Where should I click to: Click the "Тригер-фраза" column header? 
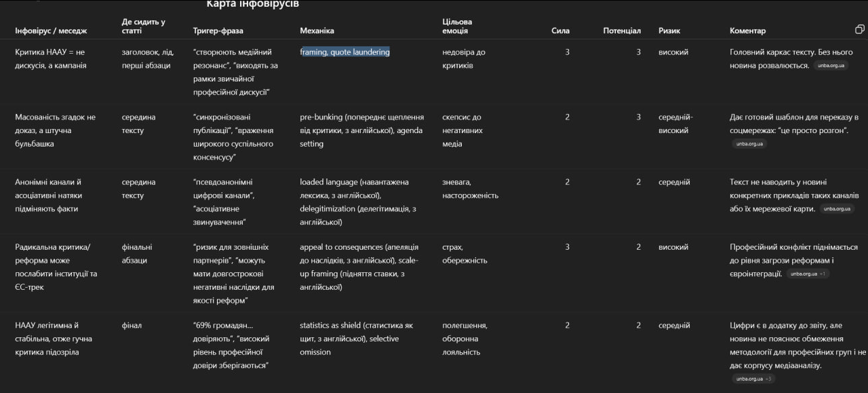pos(218,31)
